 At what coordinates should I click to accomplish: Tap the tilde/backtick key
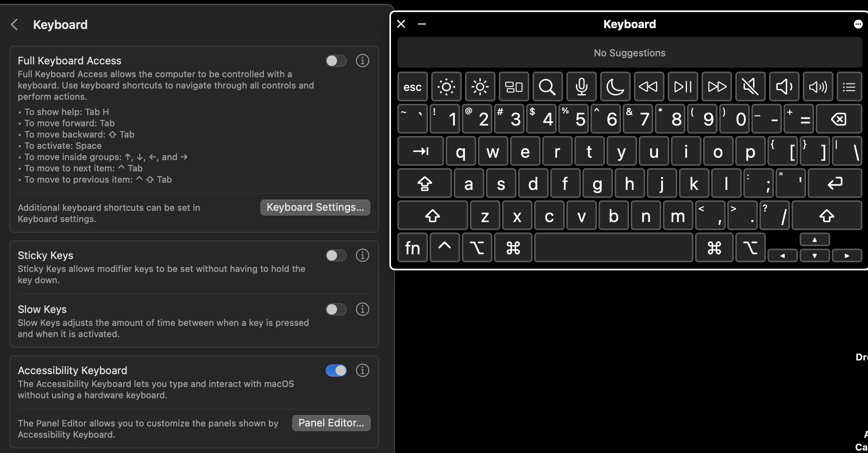pyautogui.click(x=413, y=119)
